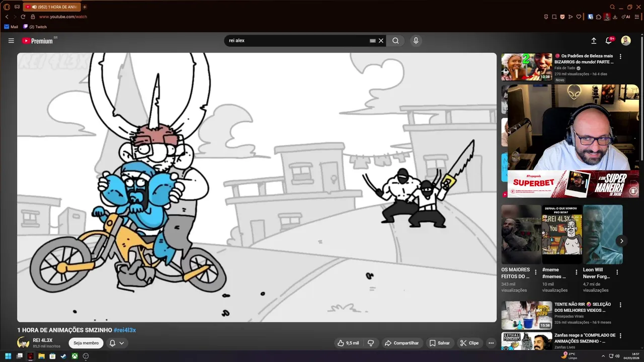Take a snapshot with the capture icon

coord(554,17)
